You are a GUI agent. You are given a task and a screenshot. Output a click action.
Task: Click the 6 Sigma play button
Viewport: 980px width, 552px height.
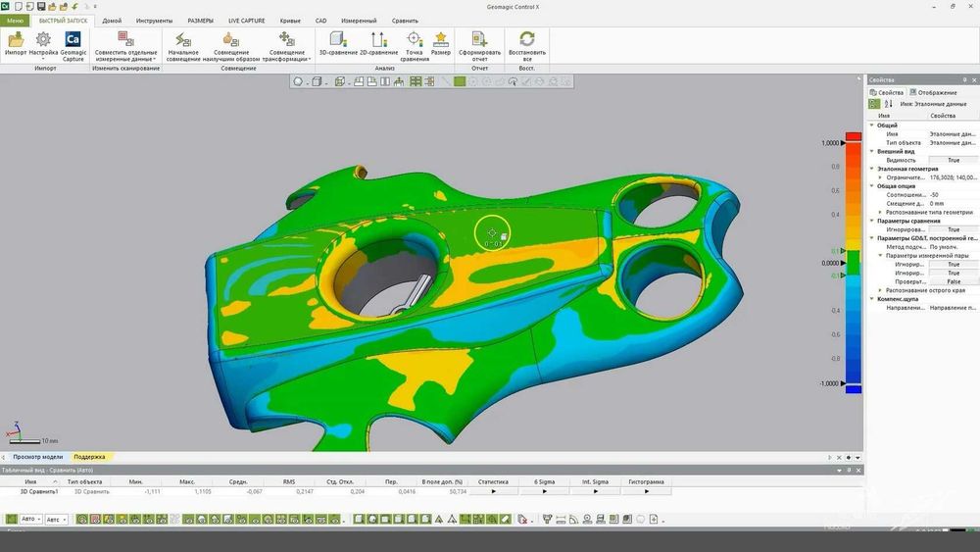pyautogui.click(x=544, y=491)
